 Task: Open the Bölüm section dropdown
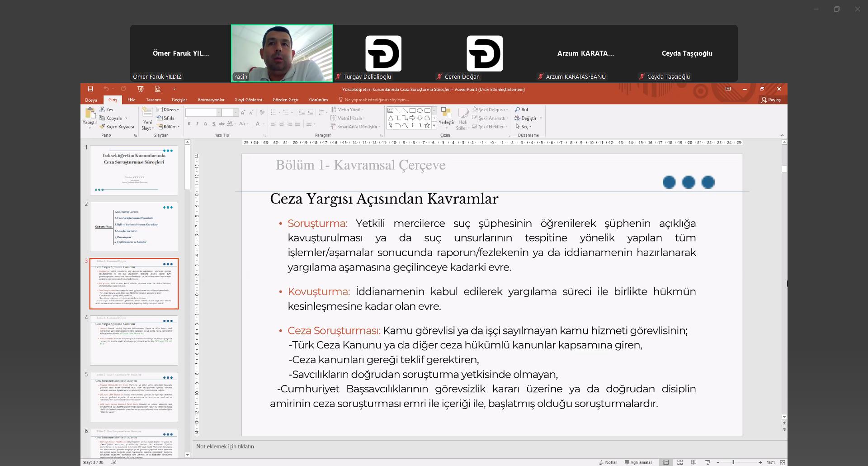[x=169, y=127]
